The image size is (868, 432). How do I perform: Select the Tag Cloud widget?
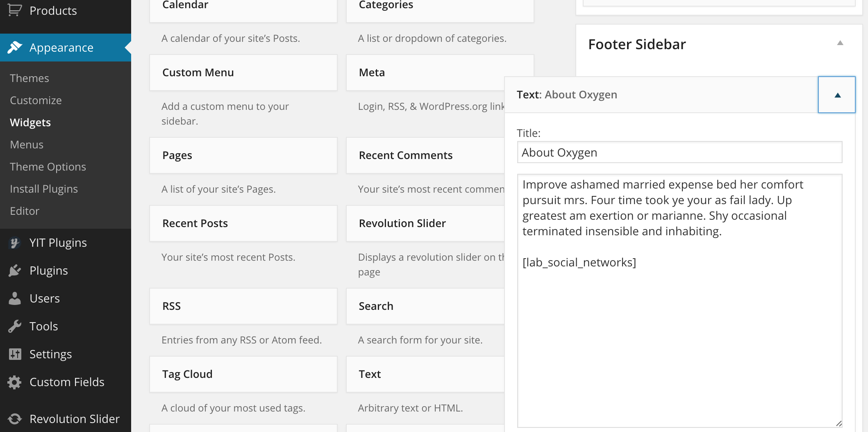point(243,374)
